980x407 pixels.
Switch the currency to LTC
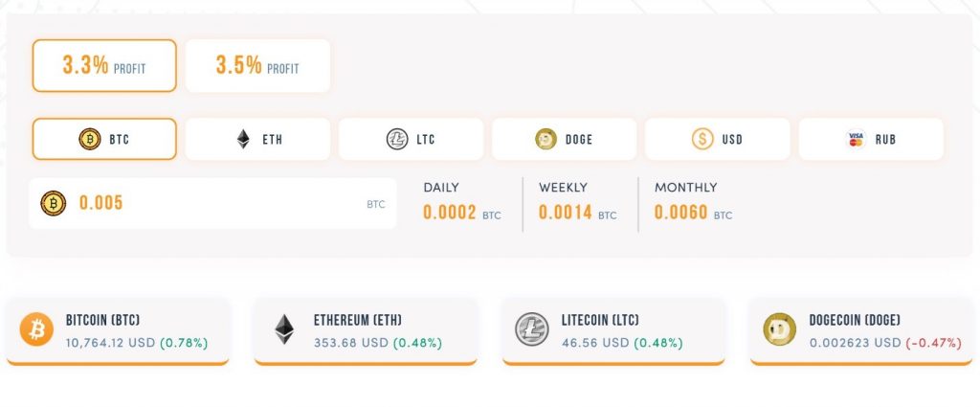(412, 139)
